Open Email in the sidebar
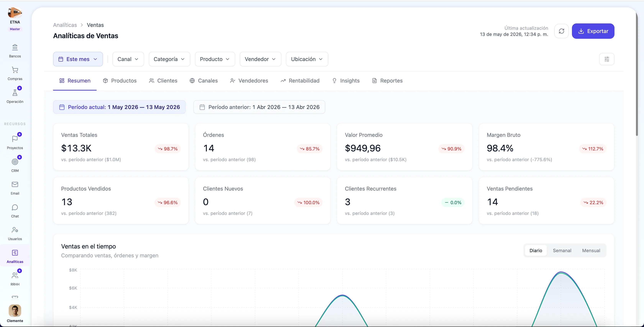644x327 pixels. pos(15,188)
